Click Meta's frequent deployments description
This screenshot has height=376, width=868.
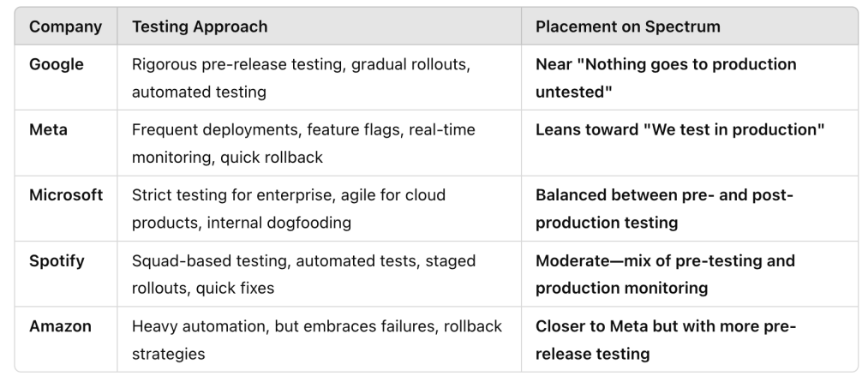click(303, 143)
